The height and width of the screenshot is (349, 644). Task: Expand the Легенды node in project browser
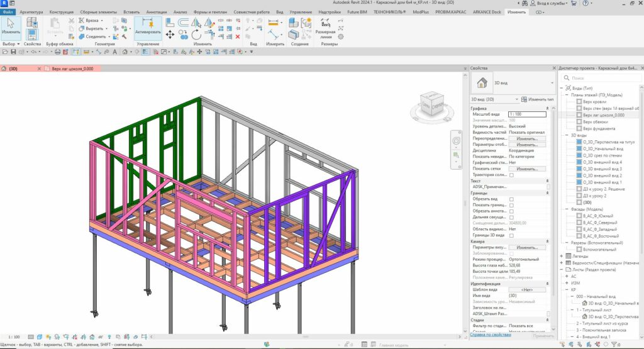[562, 256]
